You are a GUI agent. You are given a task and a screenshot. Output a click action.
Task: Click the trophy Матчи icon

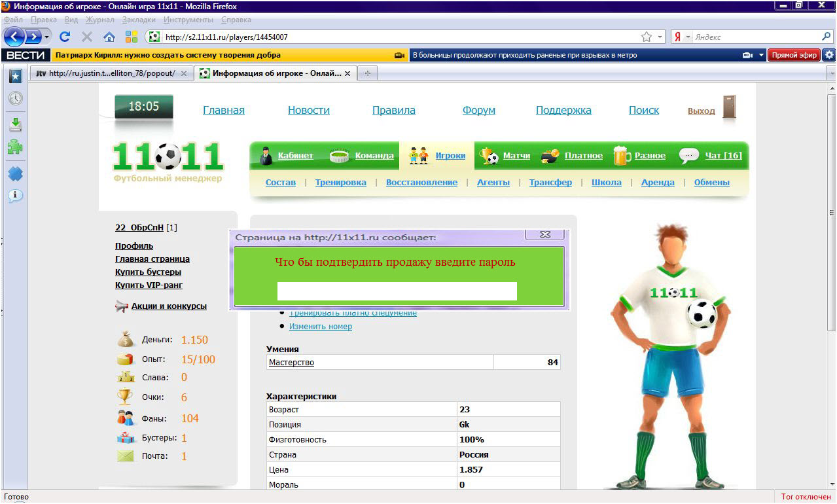point(489,156)
